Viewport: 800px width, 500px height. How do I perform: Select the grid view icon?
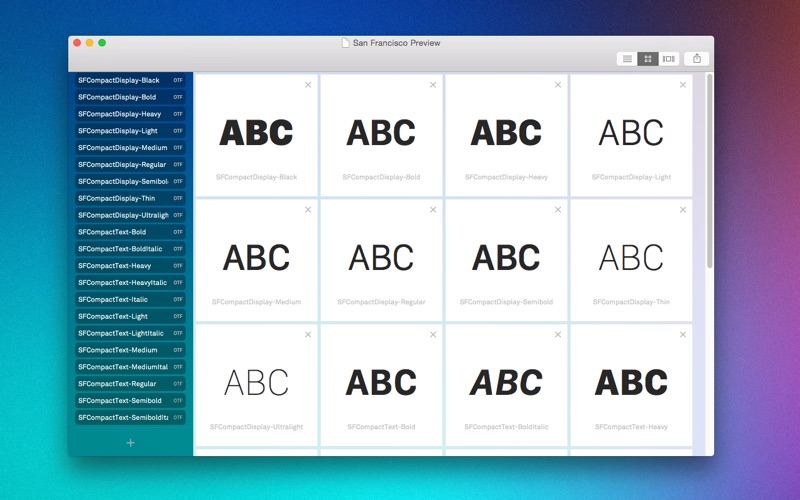[x=648, y=59]
